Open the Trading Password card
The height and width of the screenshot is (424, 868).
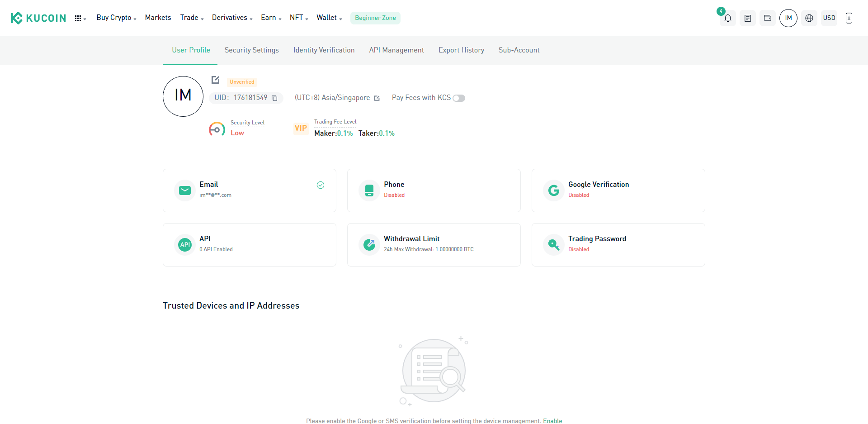tap(618, 245)
